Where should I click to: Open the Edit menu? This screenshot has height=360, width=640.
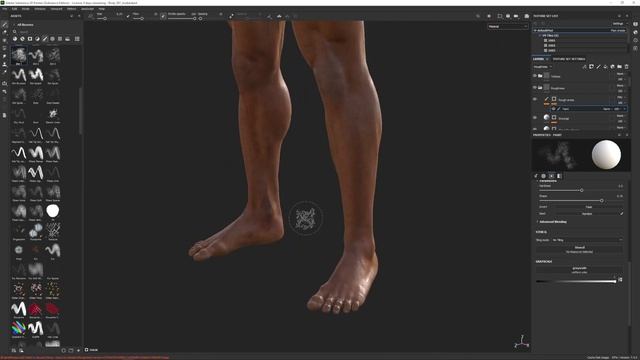(x=14, y=9)
